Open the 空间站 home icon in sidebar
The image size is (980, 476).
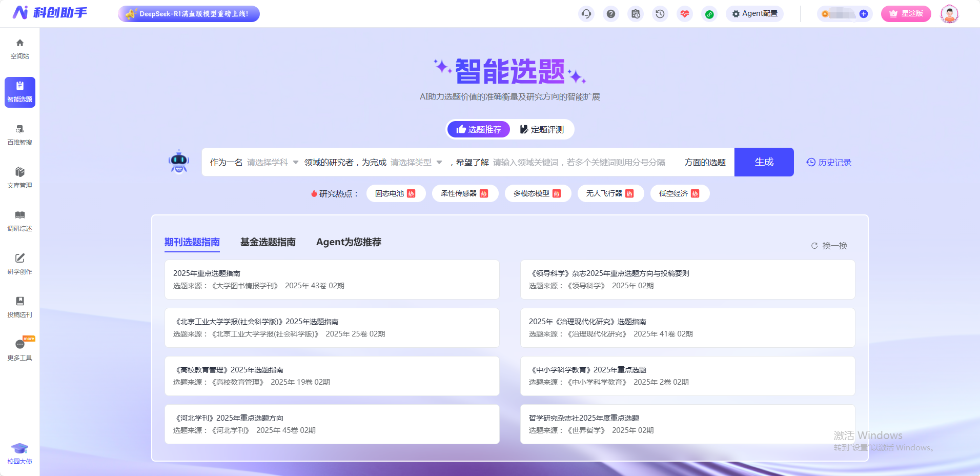pyautogui.click(x=19, y=49)
